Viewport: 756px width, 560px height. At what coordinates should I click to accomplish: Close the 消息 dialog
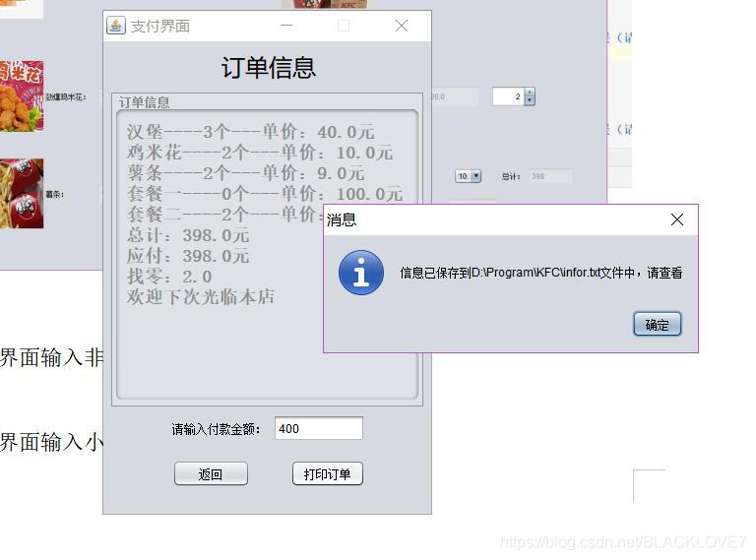(x=677, y=219)
